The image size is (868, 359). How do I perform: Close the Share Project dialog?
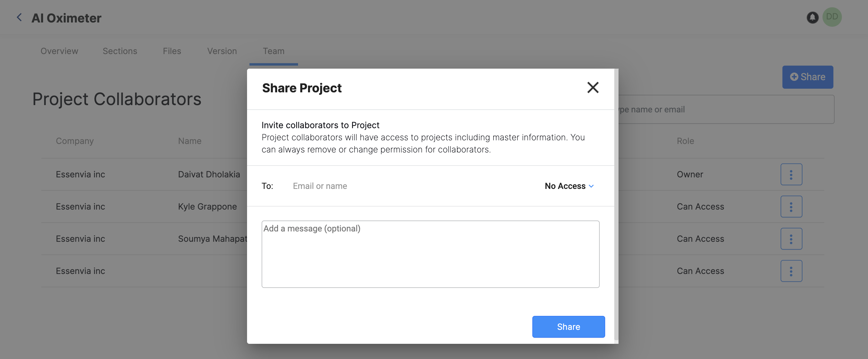[593, 88]
